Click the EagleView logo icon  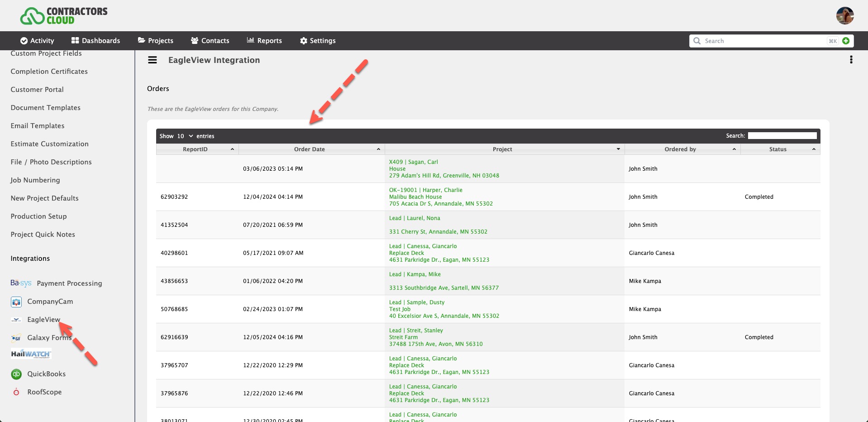(16, 320)
